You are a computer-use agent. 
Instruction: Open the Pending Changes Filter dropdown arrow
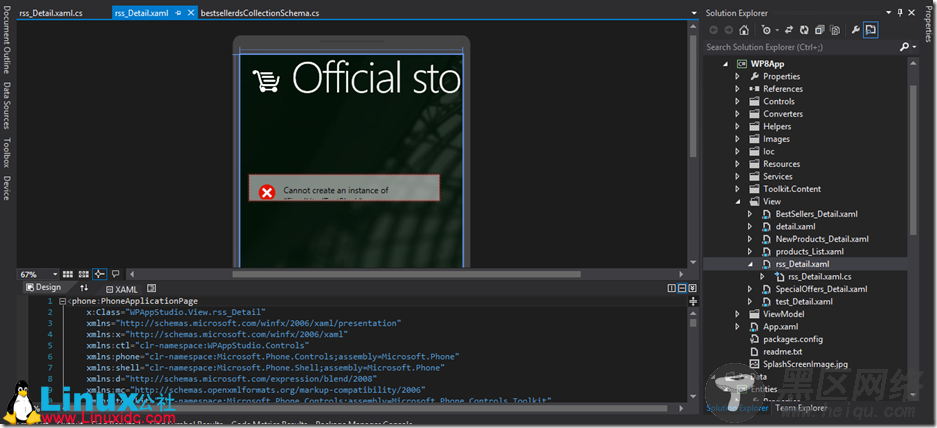point(776,30)
